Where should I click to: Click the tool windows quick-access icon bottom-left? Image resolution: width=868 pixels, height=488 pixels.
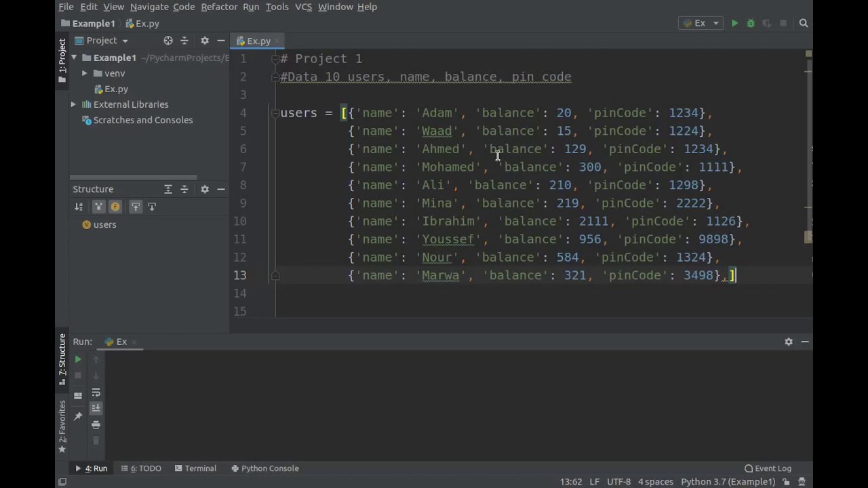[x=62, y=482]
